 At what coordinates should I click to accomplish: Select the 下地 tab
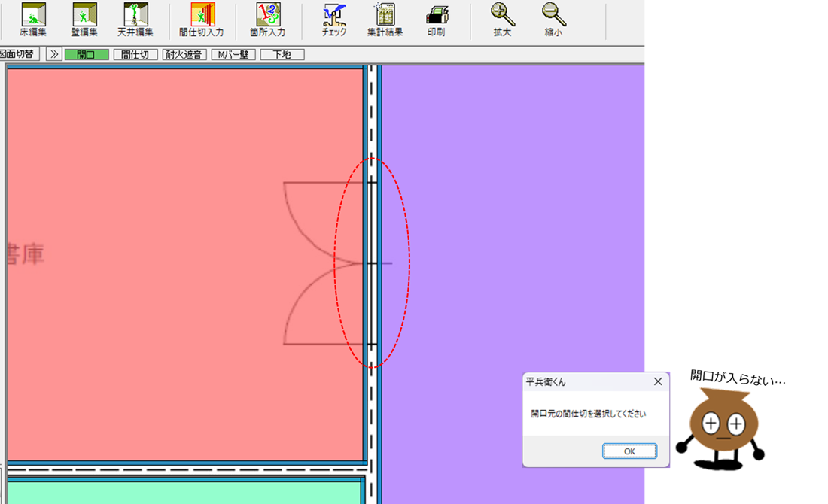[x=282, y=55]
